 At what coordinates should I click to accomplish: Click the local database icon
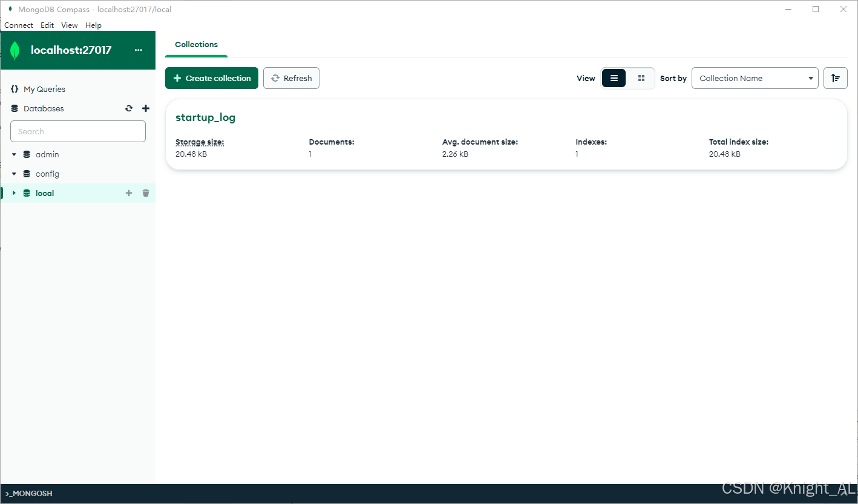point(27,193)
